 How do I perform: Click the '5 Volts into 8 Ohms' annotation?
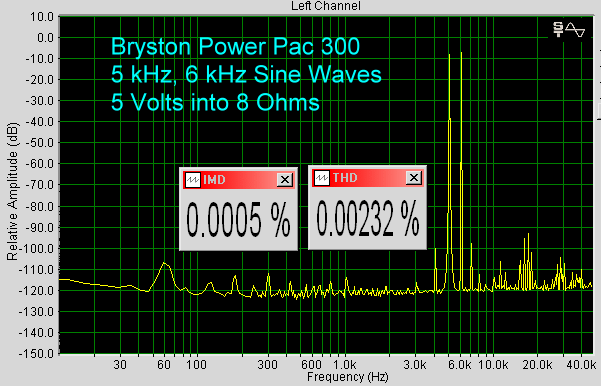pyautogui.click(x=215, y=102)
